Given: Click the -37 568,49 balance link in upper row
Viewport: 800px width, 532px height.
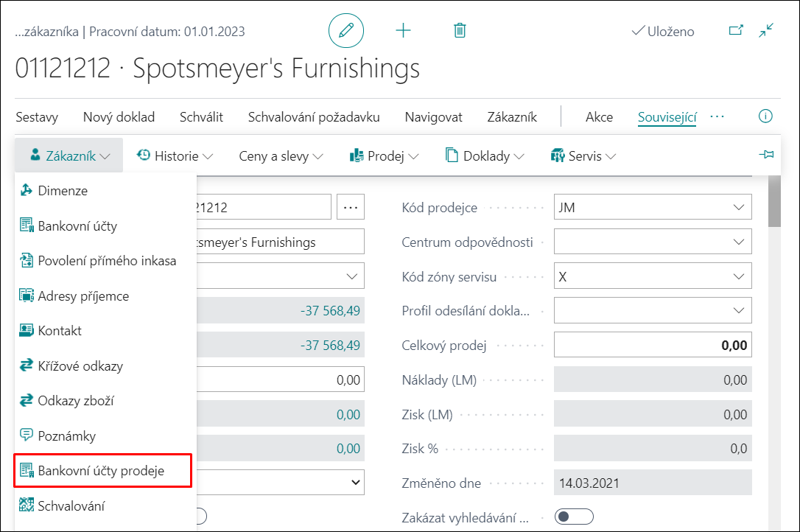Looking at the screenshot, I should pos(330,310).
